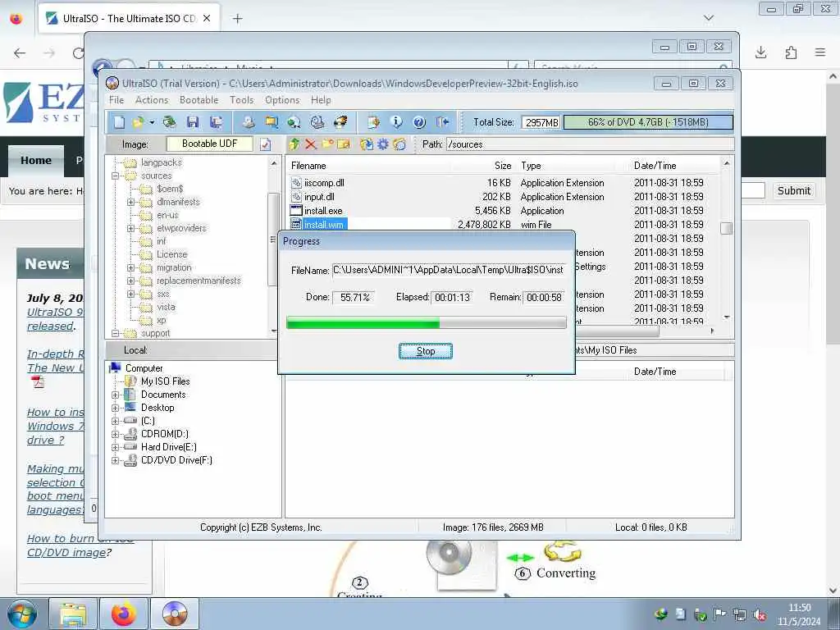This screenshot has height=630, width=840.
Task: Click the Save floppy disk icon
Action: [193, 122]
